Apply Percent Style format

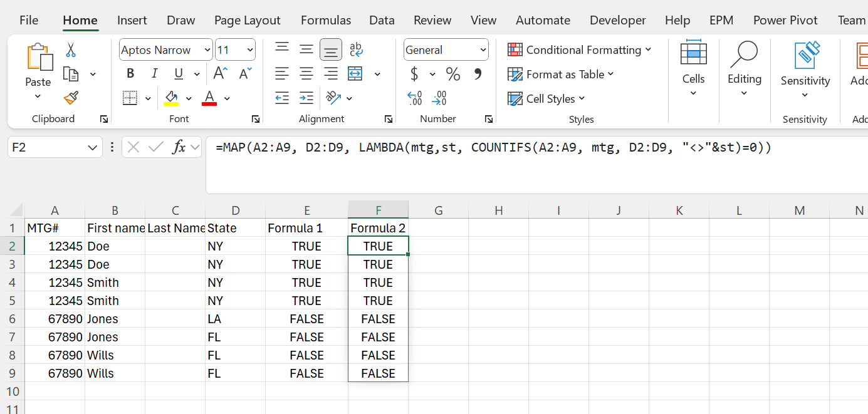point(453,74)
